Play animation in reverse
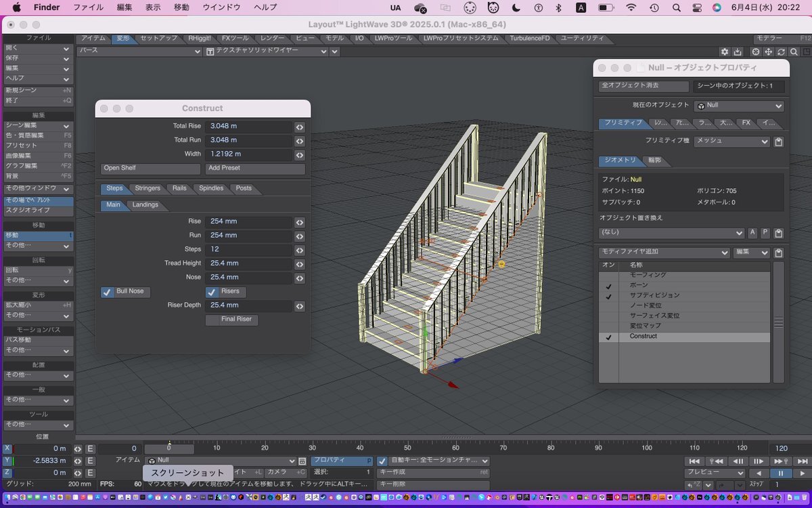 coord(759,473)
